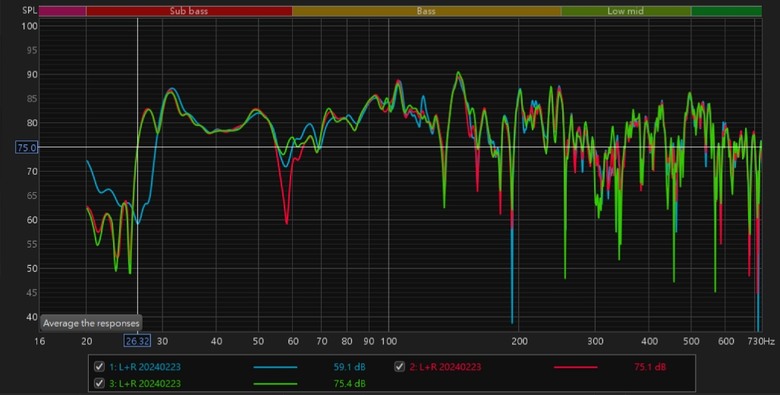Click the Low mid frequency band header

point(626,11)
